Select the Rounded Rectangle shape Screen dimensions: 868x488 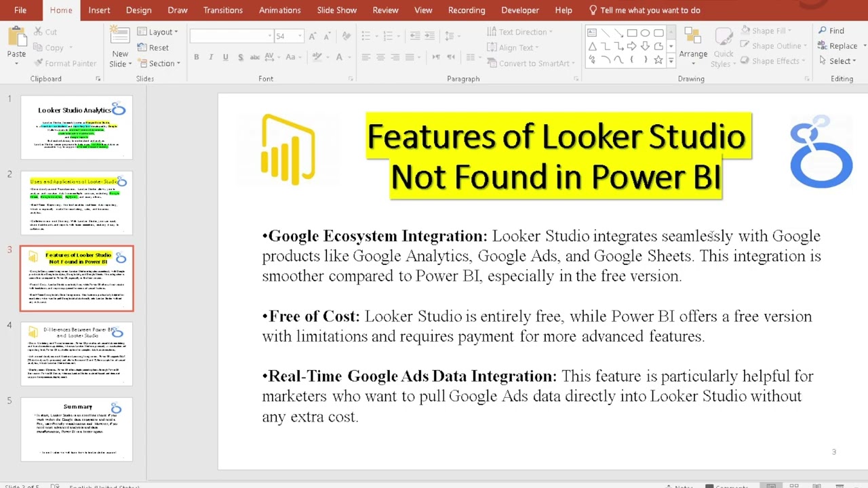[x=658, y=33]
